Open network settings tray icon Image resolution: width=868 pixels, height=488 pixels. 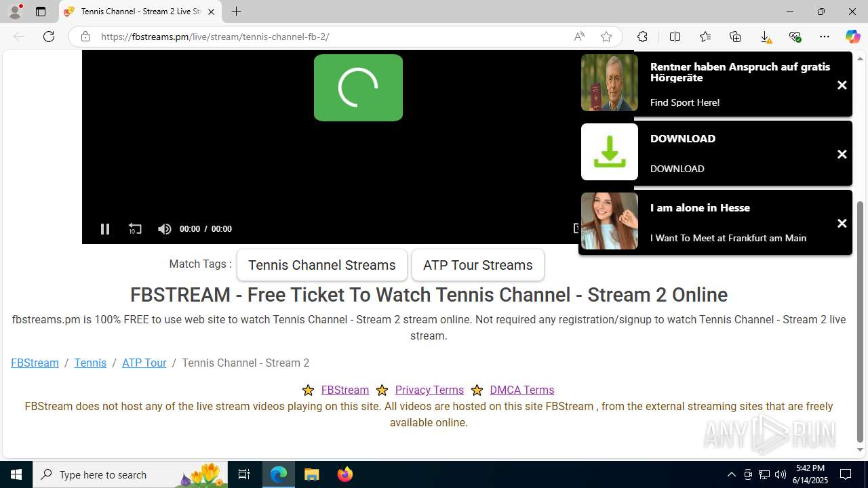(x=764, y=474)
